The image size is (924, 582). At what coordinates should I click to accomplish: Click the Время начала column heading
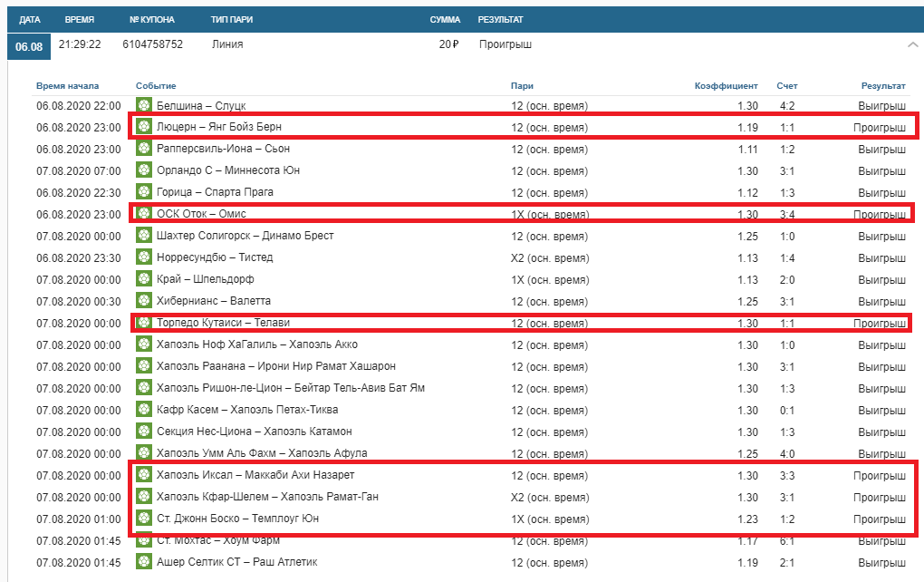pos(68,85)
